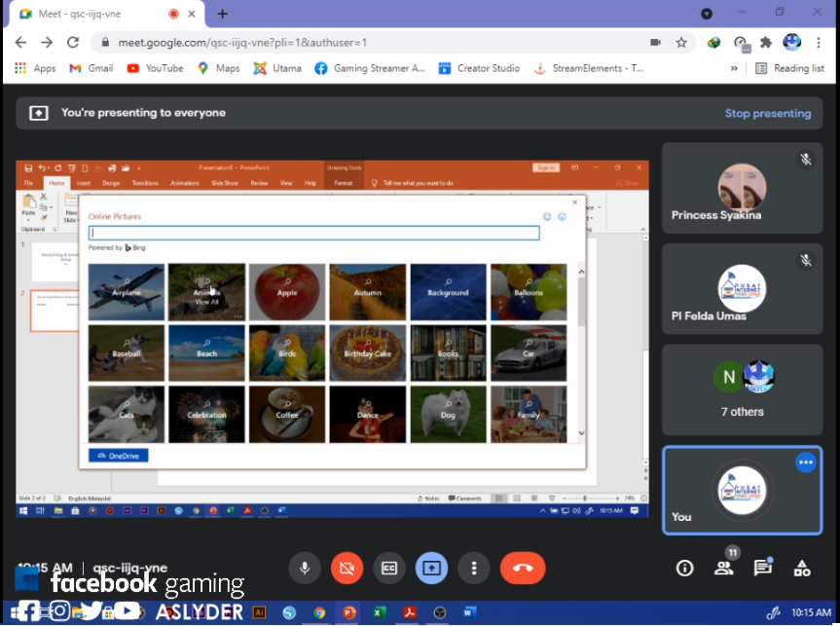The image size is (840, 626).
Task: Open the Excel icon in the Windows taskbar
Action: coord(380,612)
